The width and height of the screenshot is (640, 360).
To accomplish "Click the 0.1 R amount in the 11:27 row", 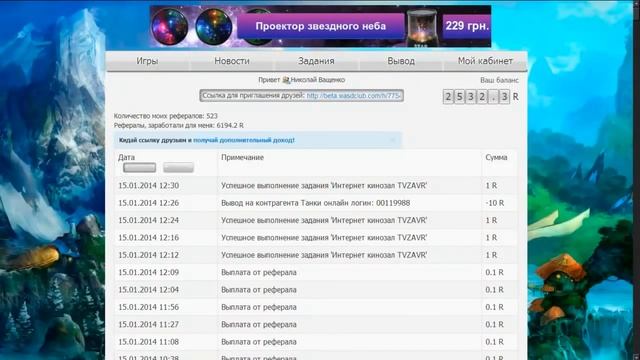I will pyautogui.click(x=494, y=324).
